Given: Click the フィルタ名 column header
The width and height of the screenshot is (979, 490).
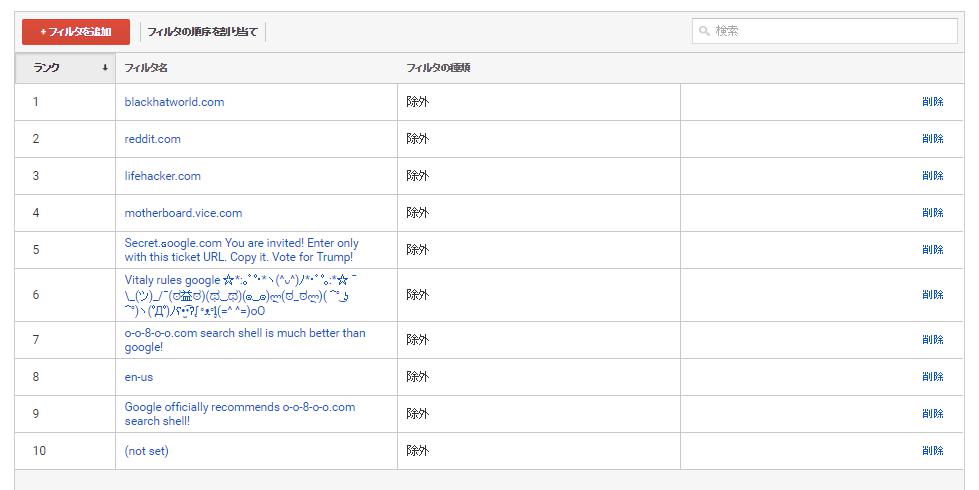Looking at the screenshot, I should (146, 68).
